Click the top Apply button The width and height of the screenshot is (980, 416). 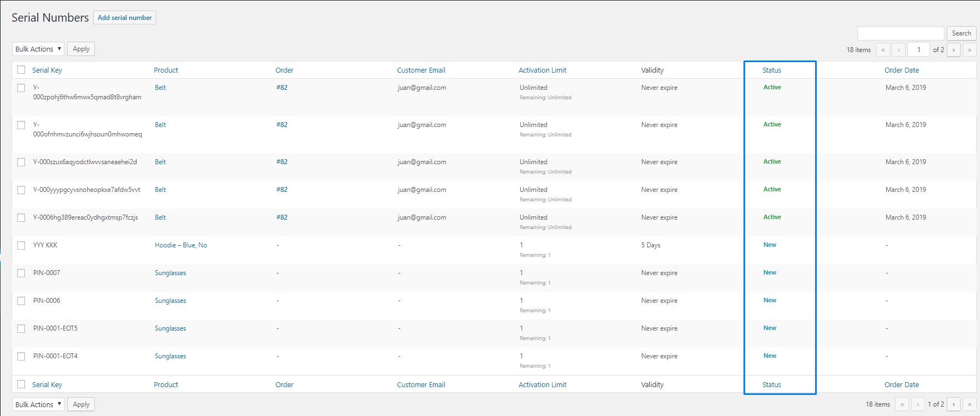click(x=81, y=49)
